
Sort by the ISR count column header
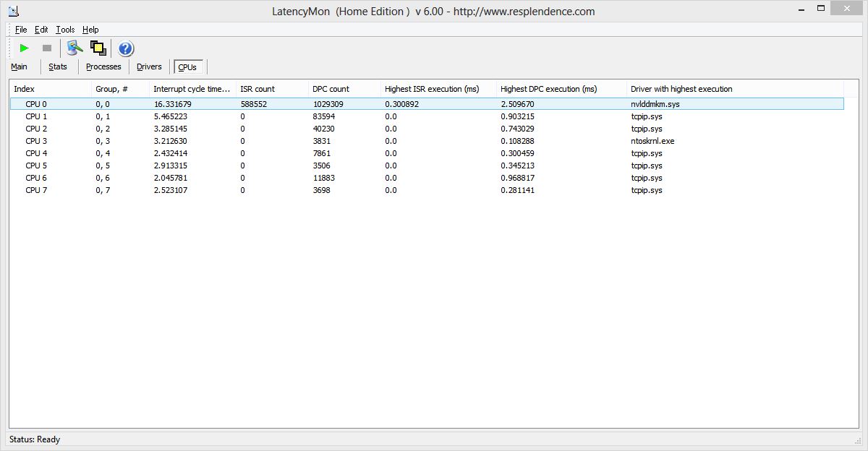tap(273, 89)
